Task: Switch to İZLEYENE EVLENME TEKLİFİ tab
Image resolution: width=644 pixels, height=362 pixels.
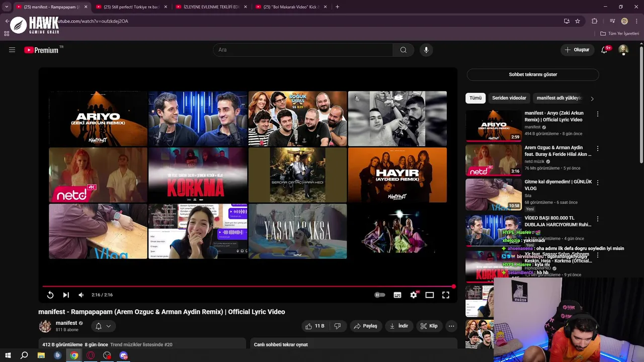Action: point(211,7)
